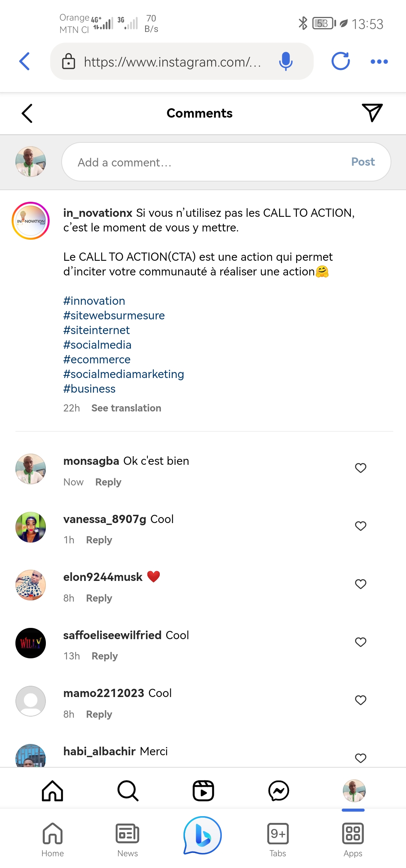The image size is (406, 868).
Task: Like monsagba's comment
Action: point(361,468)
